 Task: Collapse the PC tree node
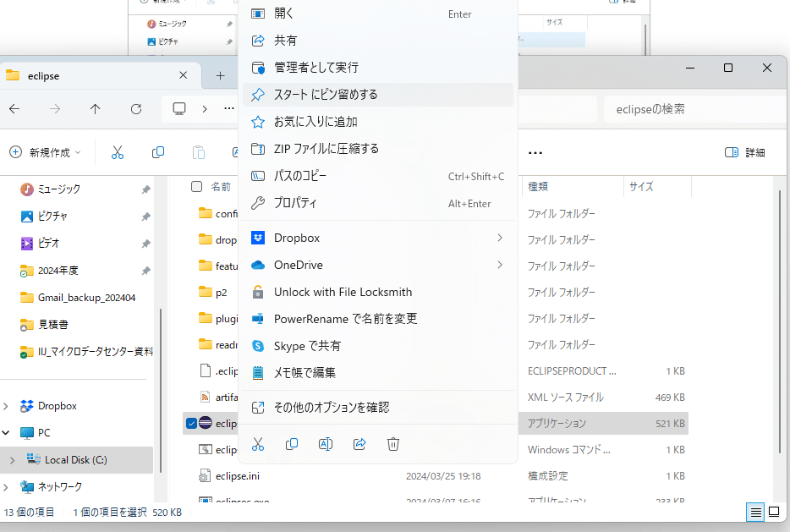6,433
